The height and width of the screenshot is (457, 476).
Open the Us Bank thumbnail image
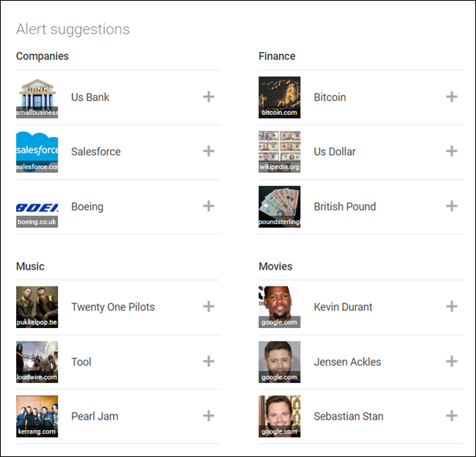click(x=37, y=97)
